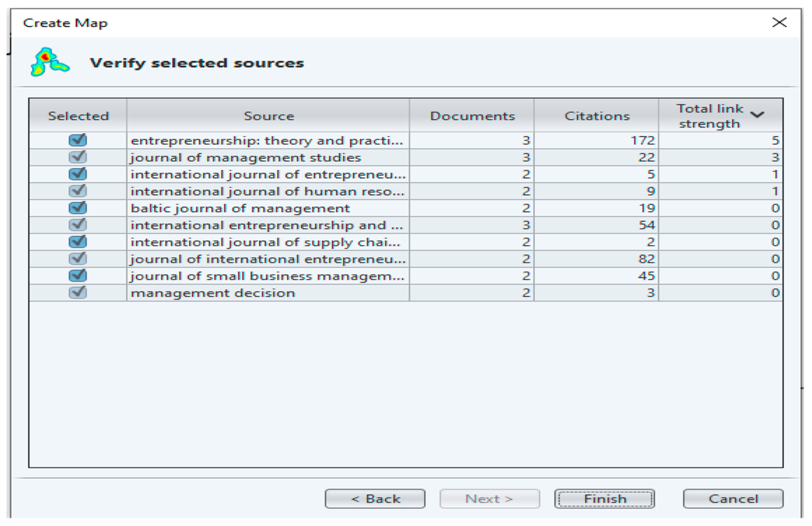The width and height of the screenshot is (812, 526).
Task: Click the Source column header
Action: [x=268, y=116]
